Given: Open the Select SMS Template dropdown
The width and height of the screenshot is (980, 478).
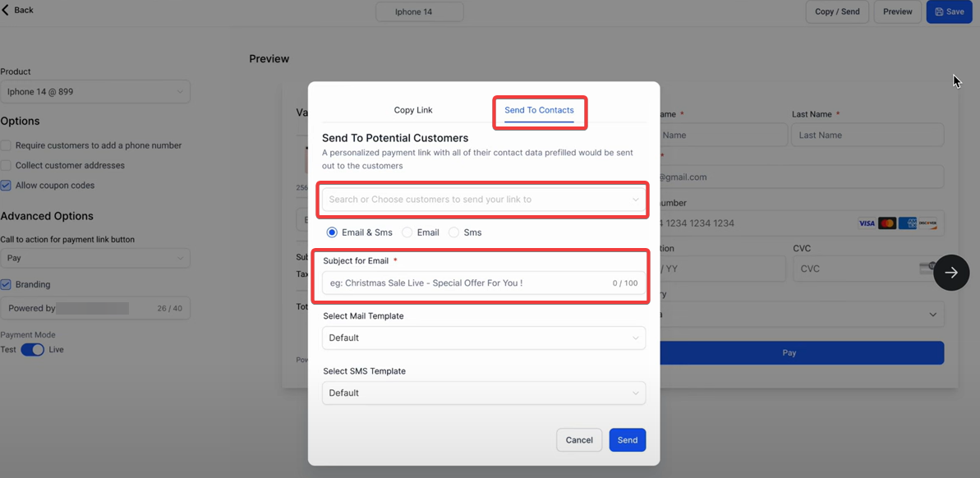Looking at the screenshot, I should (483, 393).
